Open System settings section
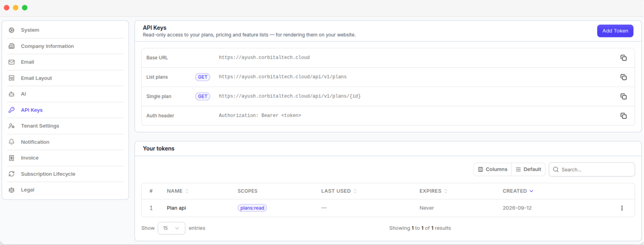The width and height of the screenshot is (644, 245). tap(30, 30)
